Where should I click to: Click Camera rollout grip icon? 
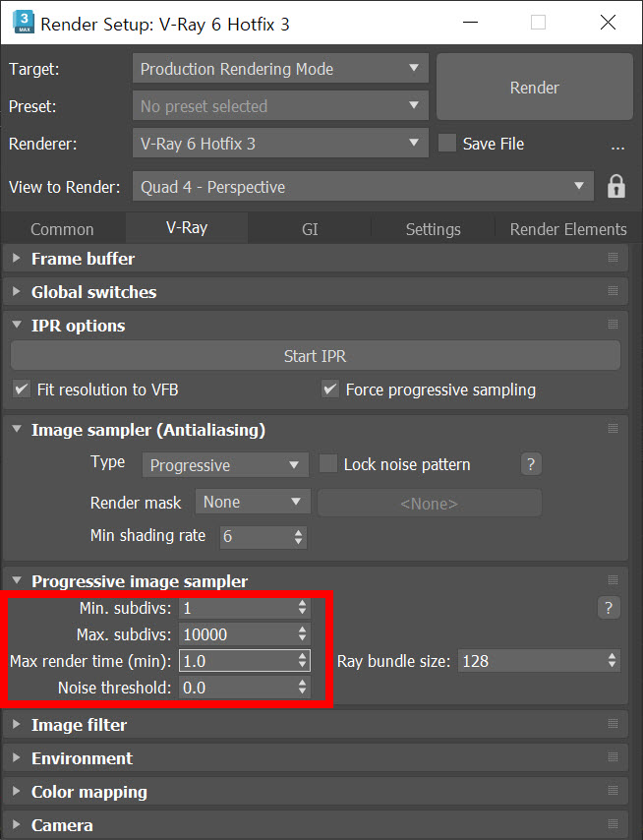point(614,824)
